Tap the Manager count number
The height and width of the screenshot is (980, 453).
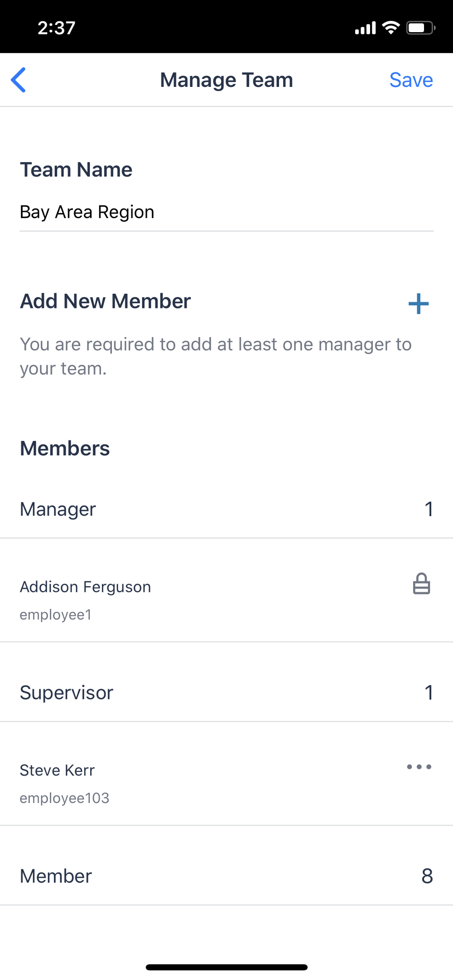pyautogui.click(x=429, y=510)
